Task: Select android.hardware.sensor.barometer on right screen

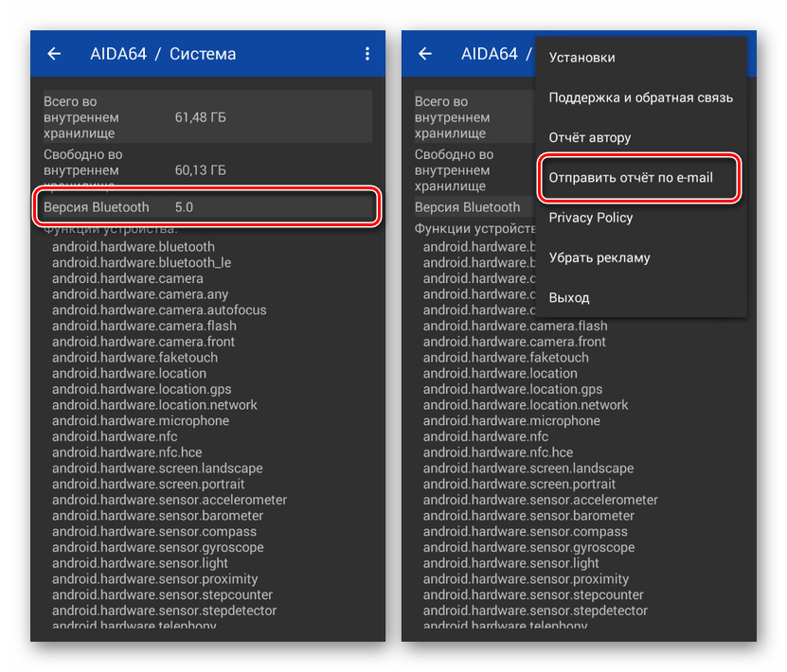Action: pyautogui.click(x=528, y=516)
